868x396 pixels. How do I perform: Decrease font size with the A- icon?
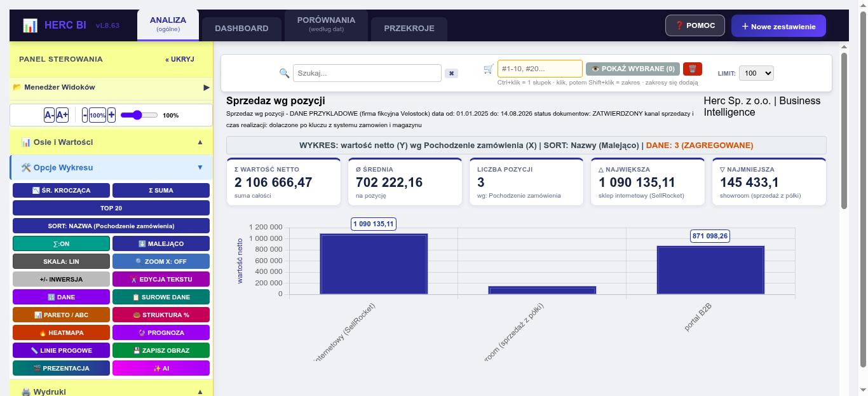(x=49, y=115)
